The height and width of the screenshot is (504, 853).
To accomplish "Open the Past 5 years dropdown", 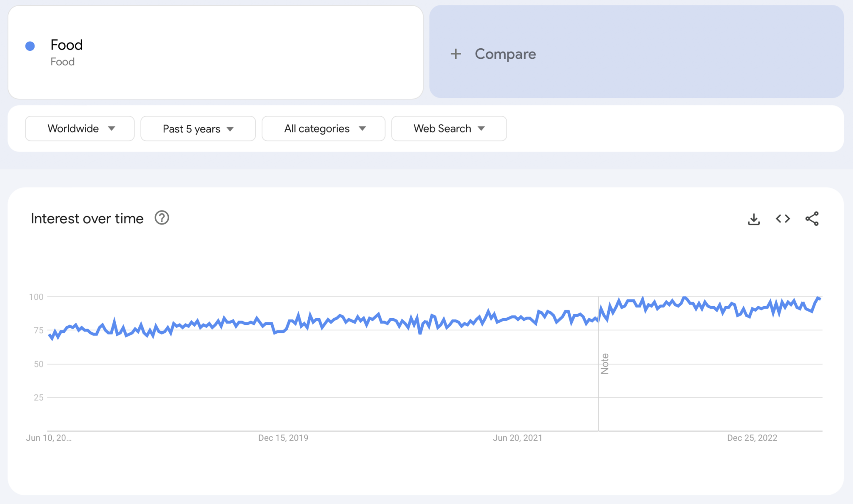I will tap(198, 129).
